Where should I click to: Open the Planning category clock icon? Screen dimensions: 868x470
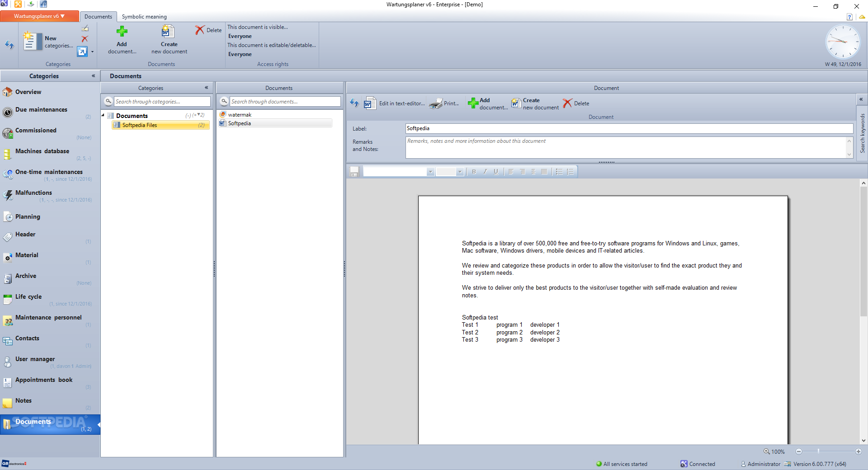pos(8,216)
